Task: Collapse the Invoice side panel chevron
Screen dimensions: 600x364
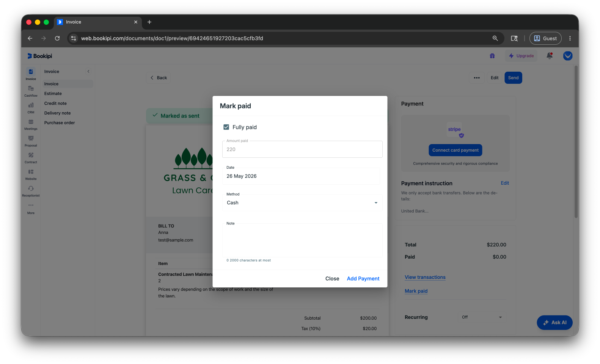Action: (88, 71)
